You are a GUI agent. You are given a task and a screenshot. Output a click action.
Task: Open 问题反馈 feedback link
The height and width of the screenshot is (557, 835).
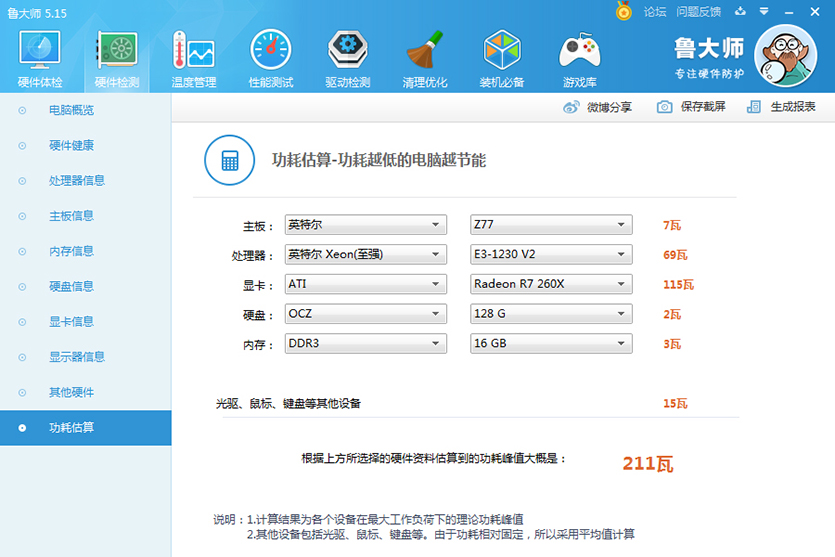pos(699,12)
